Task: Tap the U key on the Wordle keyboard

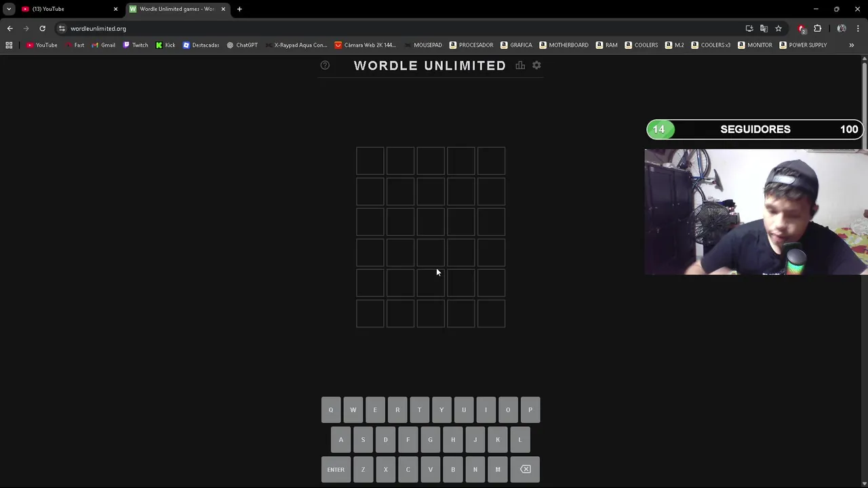Action: pyautogui.click(x=464, y=409)
